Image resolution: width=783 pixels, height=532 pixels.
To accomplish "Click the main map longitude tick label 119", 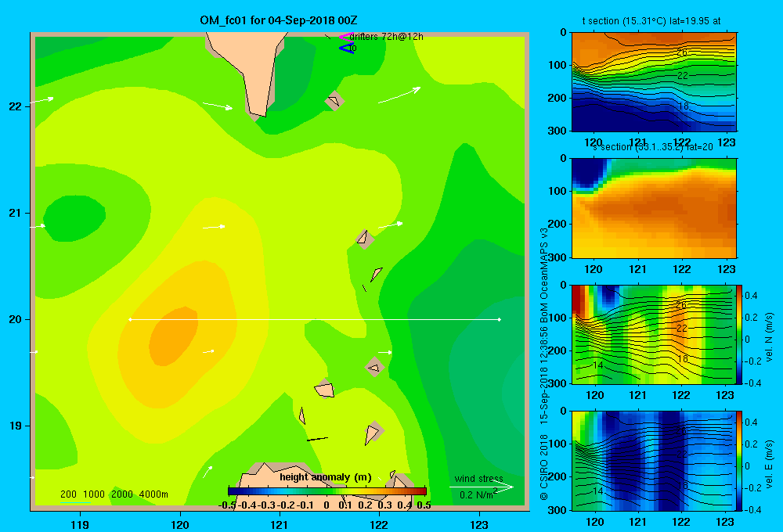I will pyautogui.click(x=81, y=524).
